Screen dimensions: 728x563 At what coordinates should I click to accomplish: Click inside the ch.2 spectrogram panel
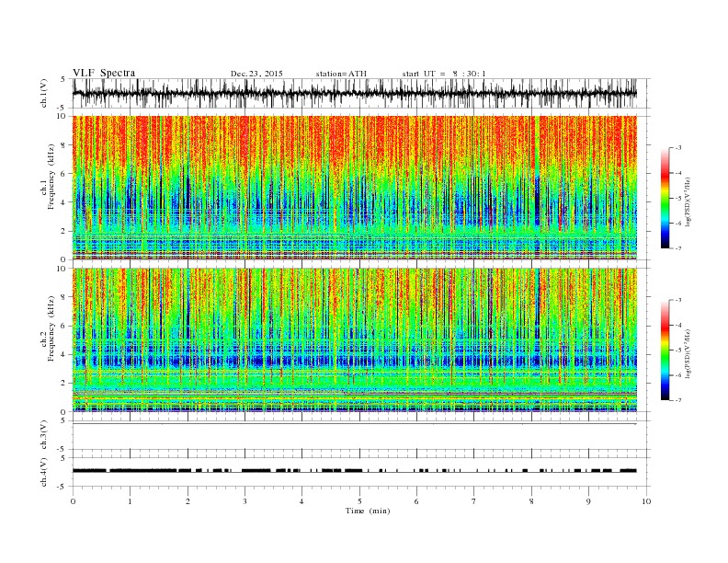pos(354,340)
